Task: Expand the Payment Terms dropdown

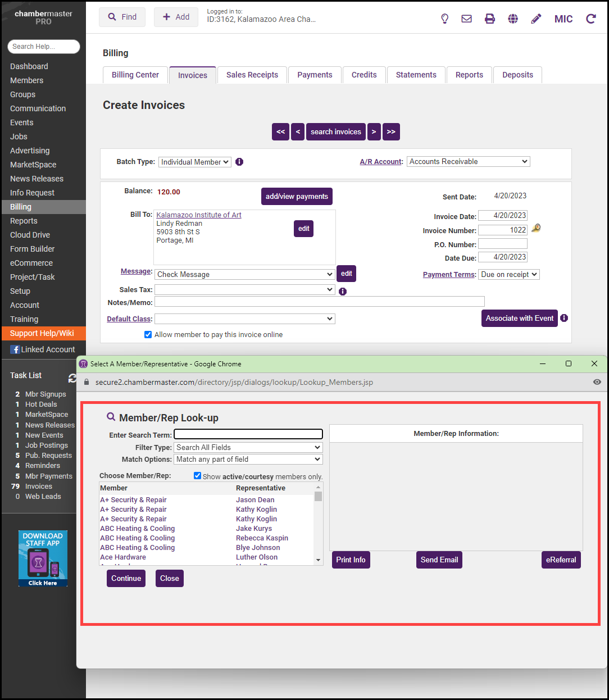Action: coord(508,275)
